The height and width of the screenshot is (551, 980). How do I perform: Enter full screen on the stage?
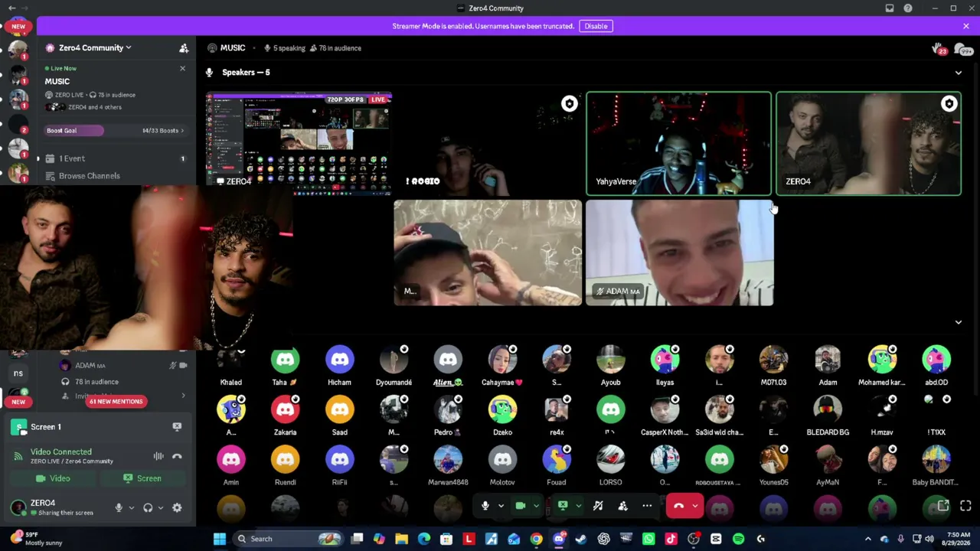(965, 505)
